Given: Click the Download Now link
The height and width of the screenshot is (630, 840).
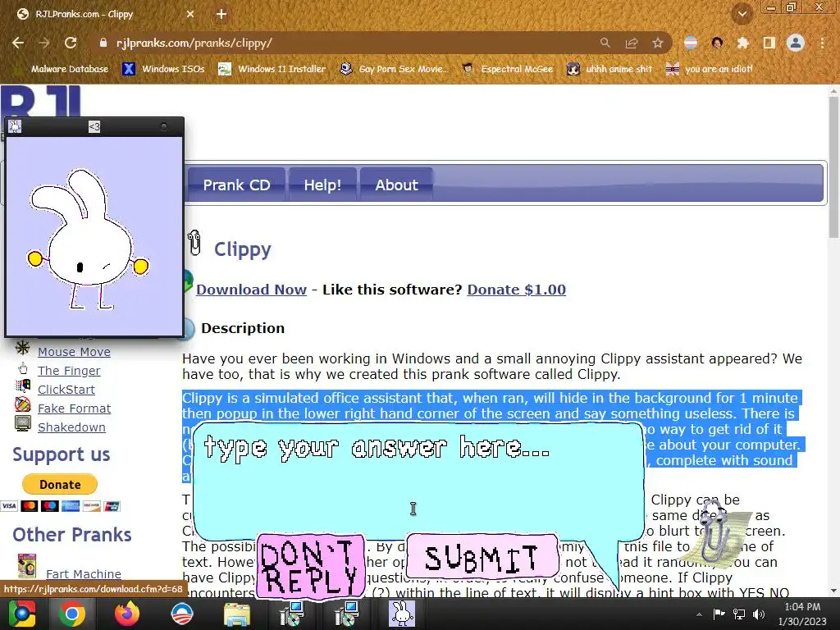Looking at the screenshot, I should pyautogui.click(x=251, y=290).
